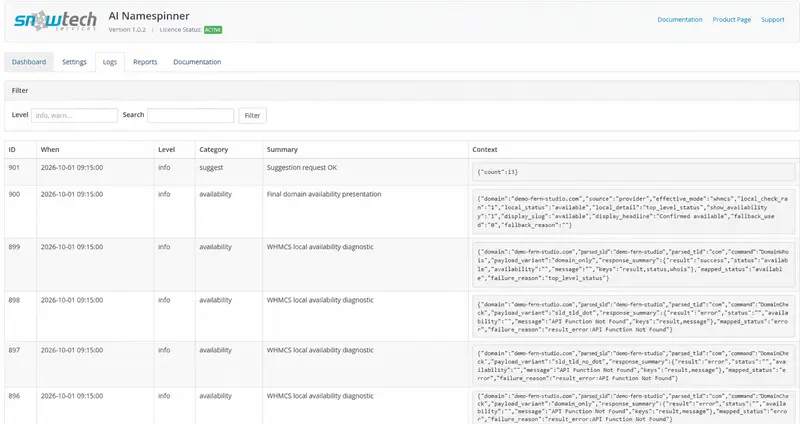Click the context JSON of row 898
The height and width of the screenshot is (424, 800).
(634, 317)
